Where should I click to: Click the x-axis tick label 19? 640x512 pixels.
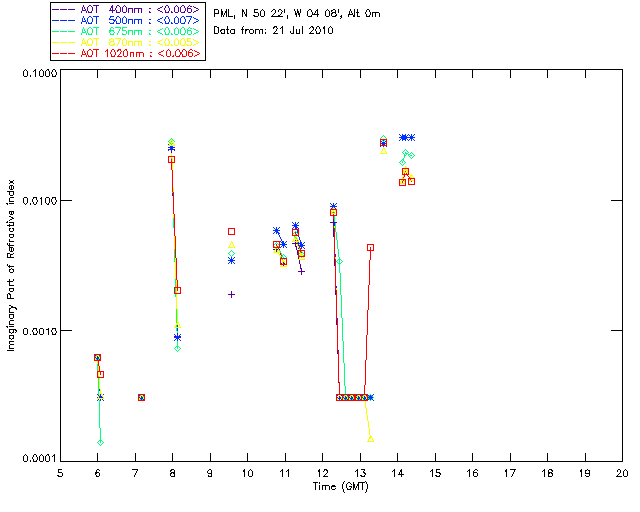(x=585, y=473)
